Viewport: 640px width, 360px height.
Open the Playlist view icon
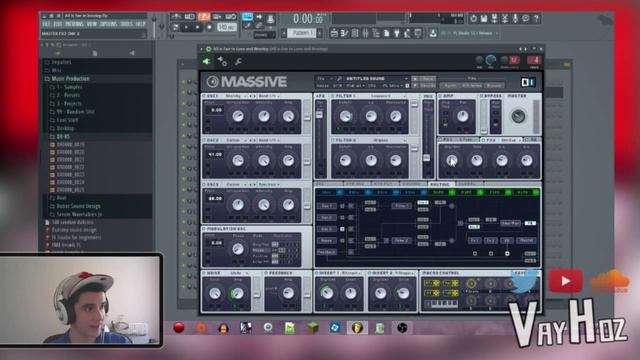(334, 33)
